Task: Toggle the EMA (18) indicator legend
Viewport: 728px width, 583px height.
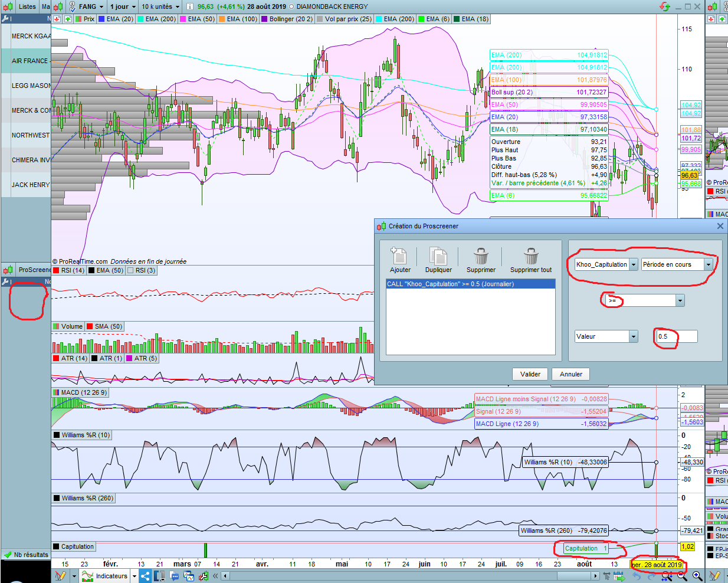Action: 471,19
